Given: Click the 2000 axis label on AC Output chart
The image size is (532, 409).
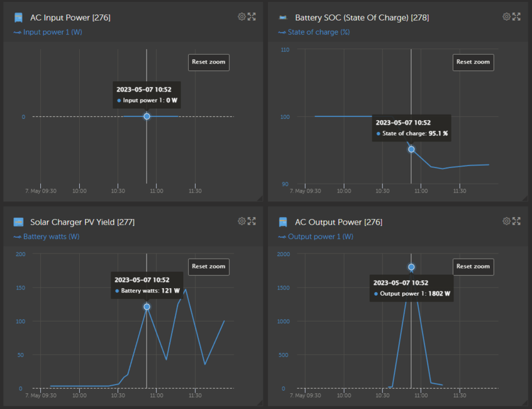Looking at the screenshot, I should pyautogui.click(x=284, y=254).
